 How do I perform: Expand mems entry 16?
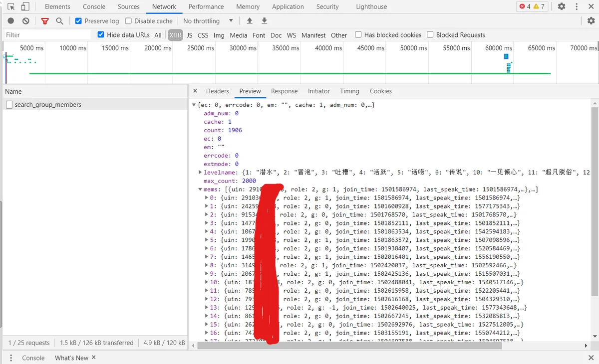(207, 333)
